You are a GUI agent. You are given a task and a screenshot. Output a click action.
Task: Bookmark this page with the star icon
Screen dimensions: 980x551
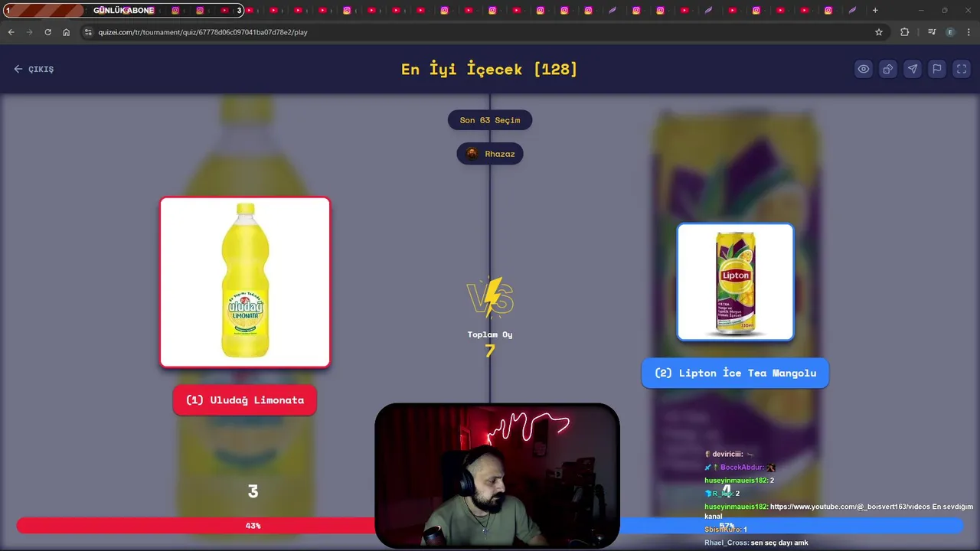click(879, 32)
